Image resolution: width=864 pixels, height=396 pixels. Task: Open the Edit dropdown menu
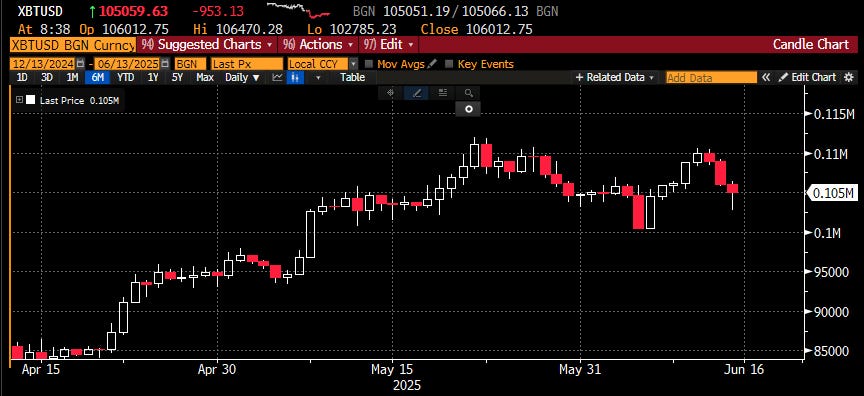coord(388,45)
